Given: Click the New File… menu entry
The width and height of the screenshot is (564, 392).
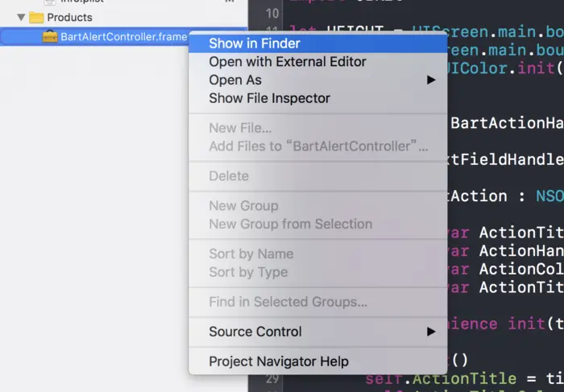Looking at the screenshot, I should point(240,128).
